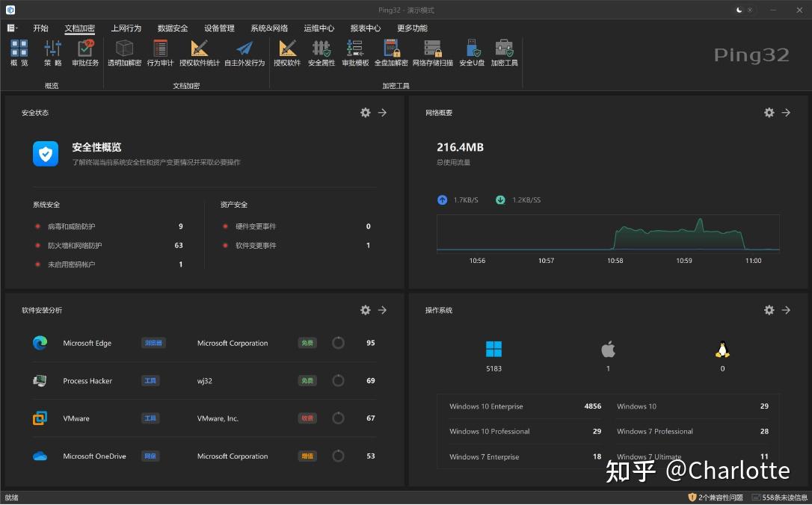This screenshot has width=812, height=505.
Task: Start 网络存储扫描 from the toolbar
Action: 431,52
